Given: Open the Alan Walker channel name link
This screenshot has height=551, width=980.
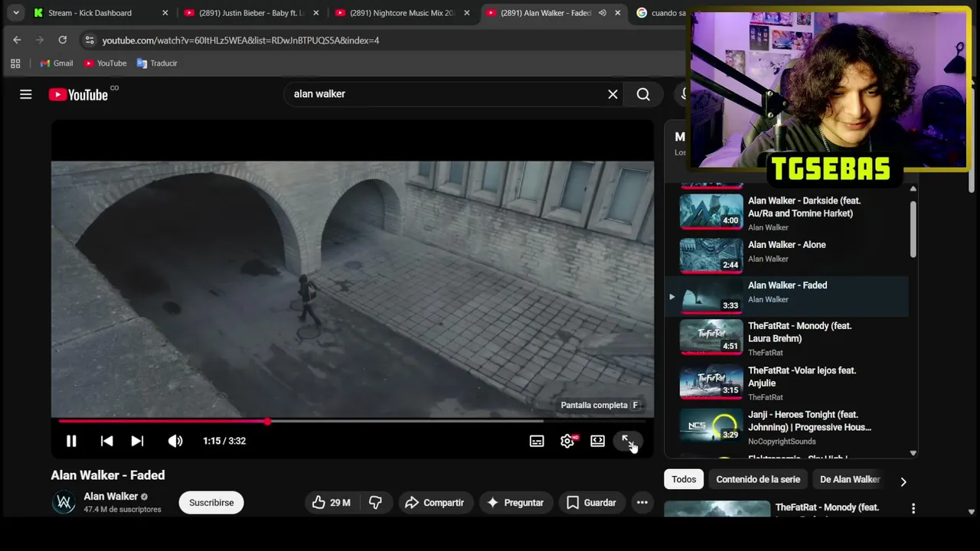Looking at the screenshot, I should tap(110, 497).
